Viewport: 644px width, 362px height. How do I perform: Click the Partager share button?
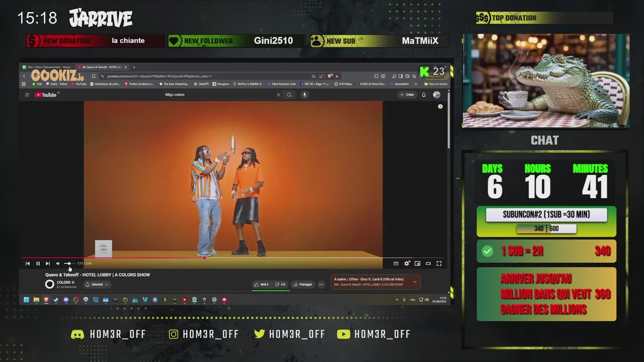coord(302,285)
